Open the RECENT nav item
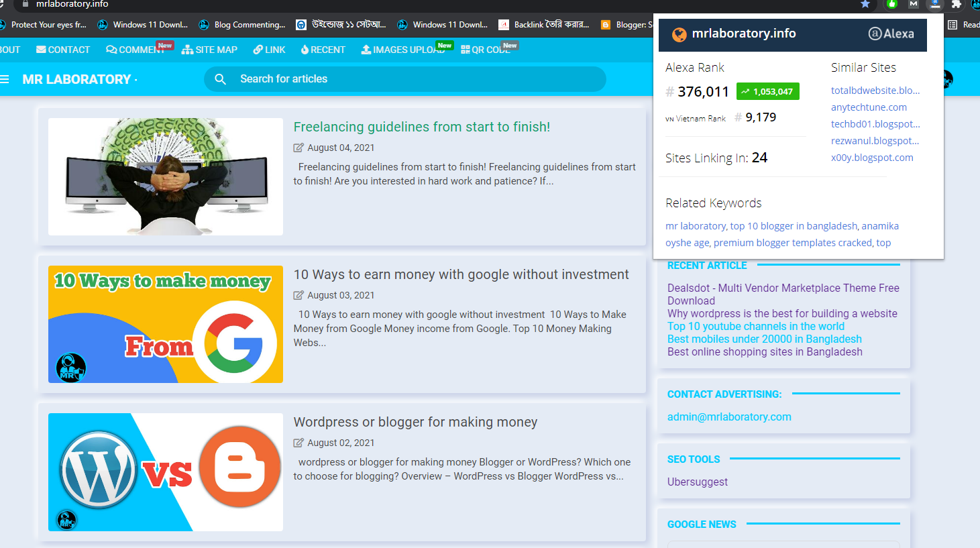The height and width of the screenshot is (548, 980). click(x=323, y=50)
